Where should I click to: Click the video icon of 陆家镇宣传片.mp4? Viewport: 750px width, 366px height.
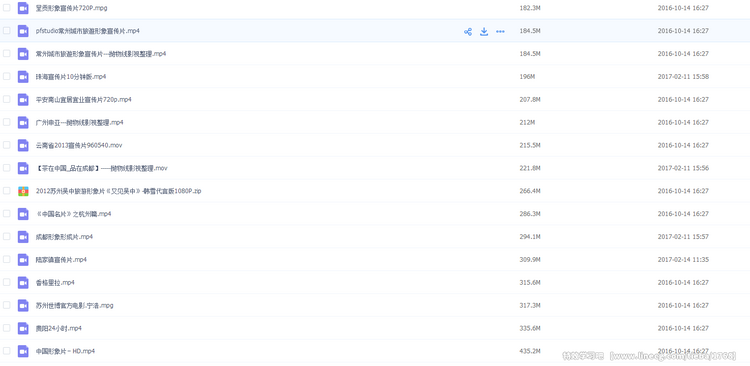23,260
